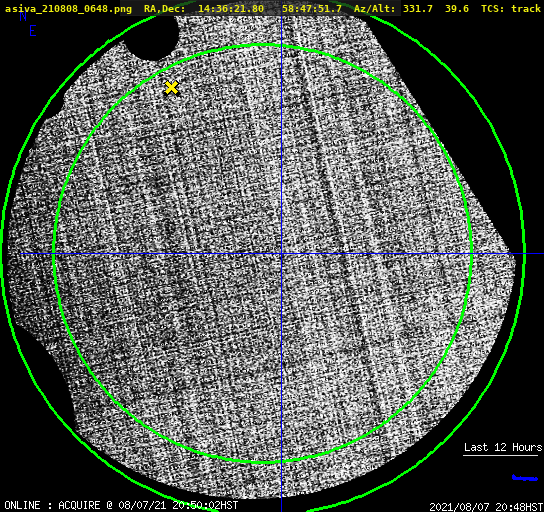Click the small blue plot under Last 12 Hours

click(525, 478)
